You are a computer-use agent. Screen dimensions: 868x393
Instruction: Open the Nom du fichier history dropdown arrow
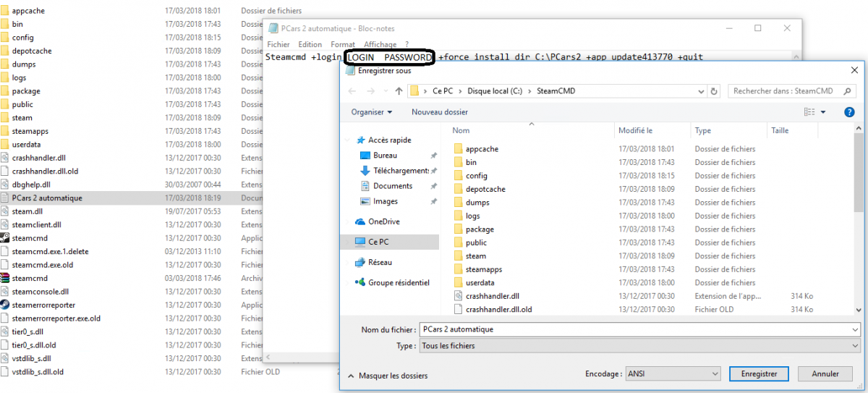[854, 329]
